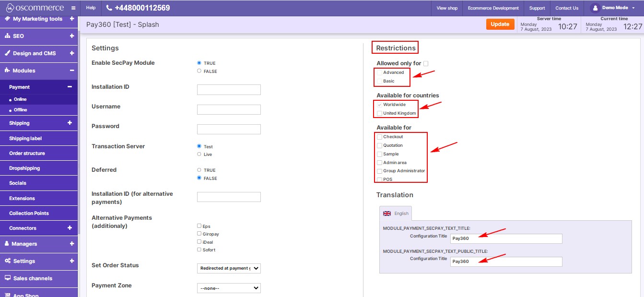Set Deferred to TRUE
The image size is (644, 297).
pos(199,170)
